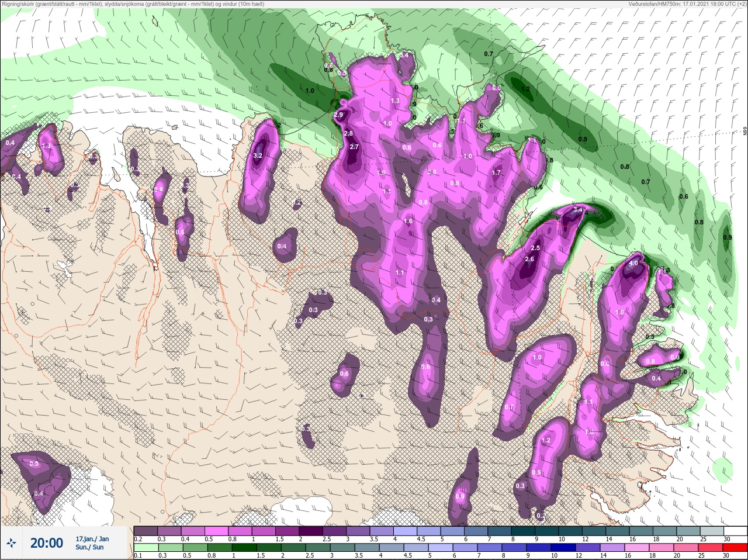Screen dimensions: 748x560
Task: Click the 2.7 precipitation value on the map
Action: pos(354,147)
